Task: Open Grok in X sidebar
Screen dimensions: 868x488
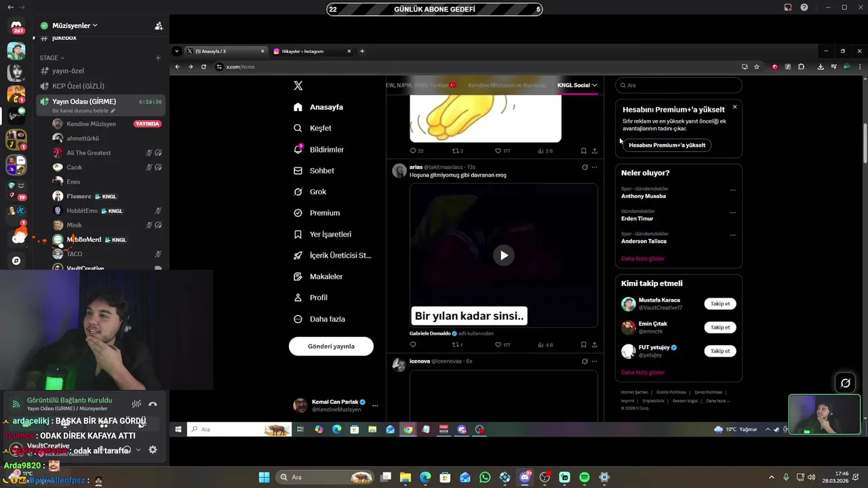Action: pos(310,192)
